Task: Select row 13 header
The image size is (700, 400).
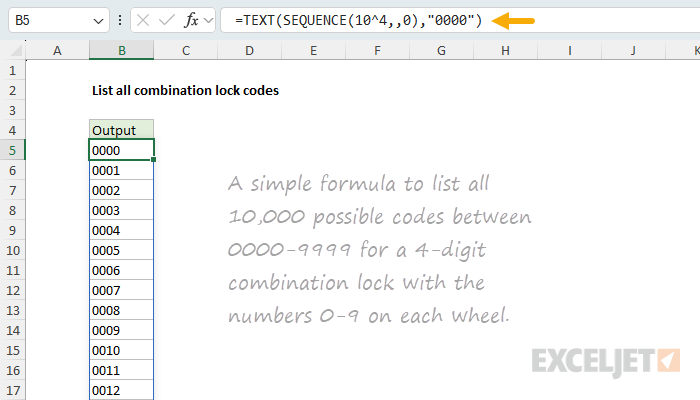Action: 12,310
